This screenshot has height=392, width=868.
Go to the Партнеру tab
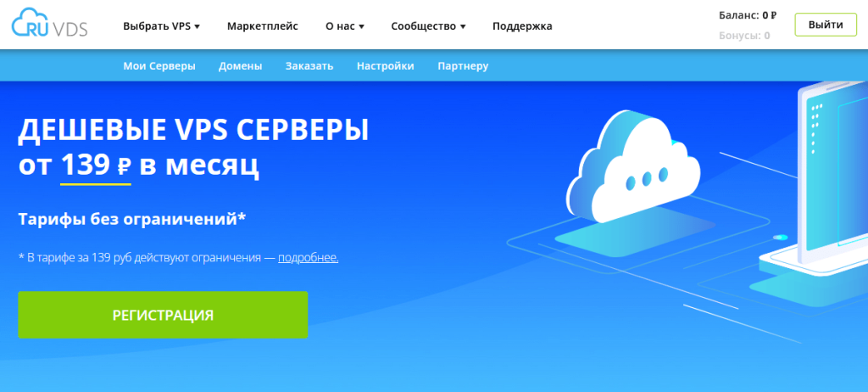[463, 66]
